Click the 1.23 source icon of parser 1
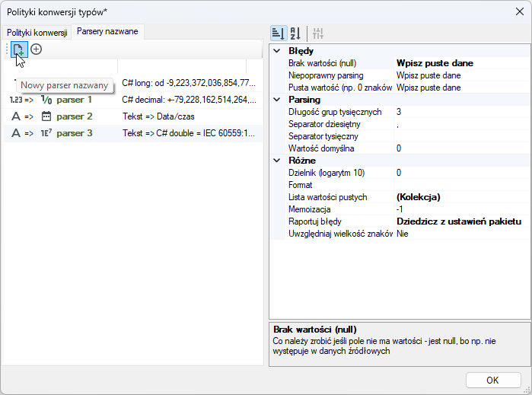 pos(16,100)
